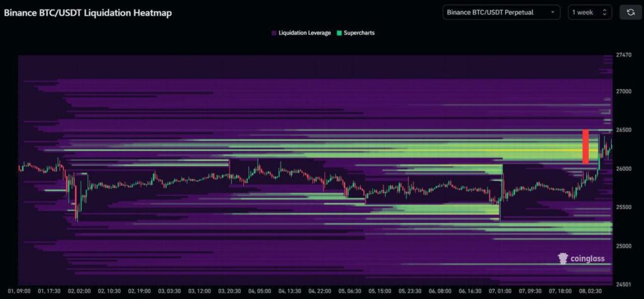
Task: Click the 03, 12:00 time axis label
Action: [x=199, y=291]
